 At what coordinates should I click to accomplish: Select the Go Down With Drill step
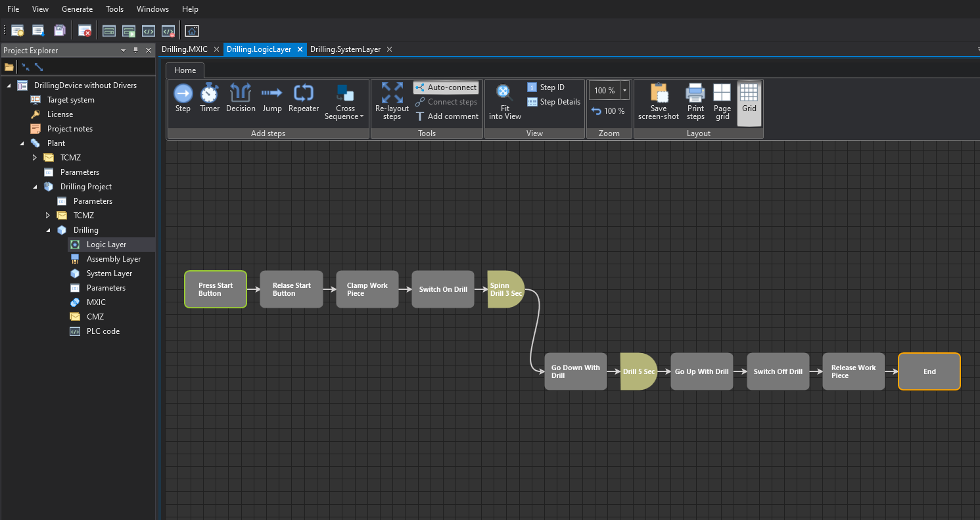(575, 371)
